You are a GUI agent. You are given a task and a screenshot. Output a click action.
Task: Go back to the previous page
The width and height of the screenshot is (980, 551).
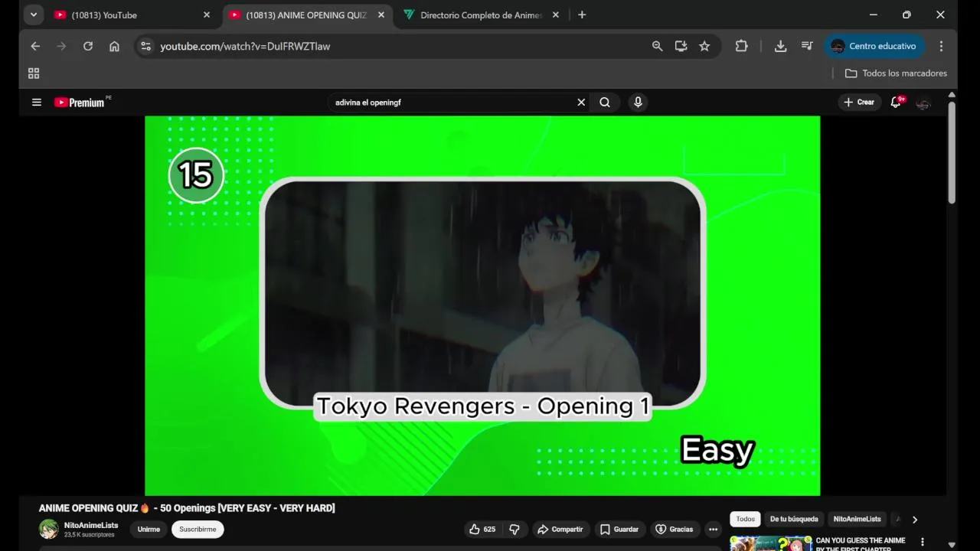35,46
